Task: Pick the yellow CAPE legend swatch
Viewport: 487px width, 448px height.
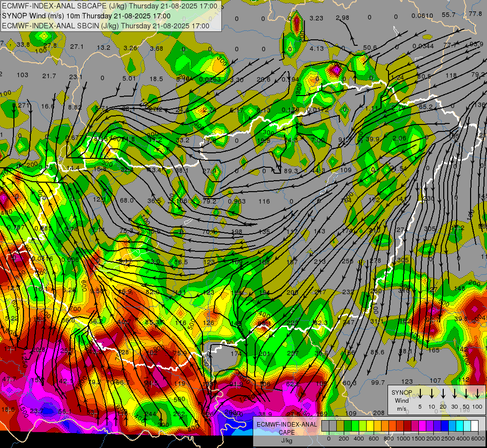Action: tap(370, 426)
